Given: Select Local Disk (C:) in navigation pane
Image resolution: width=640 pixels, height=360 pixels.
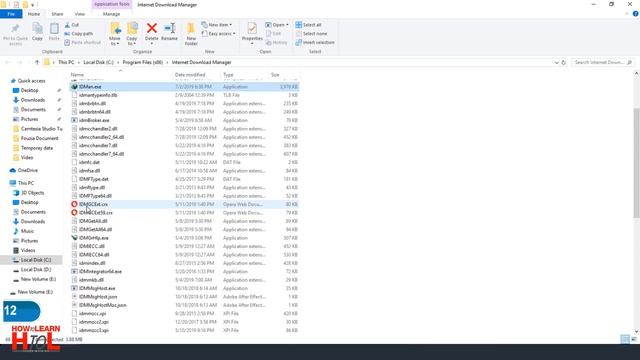Looking at the screenshot, I should coord(32,260).
